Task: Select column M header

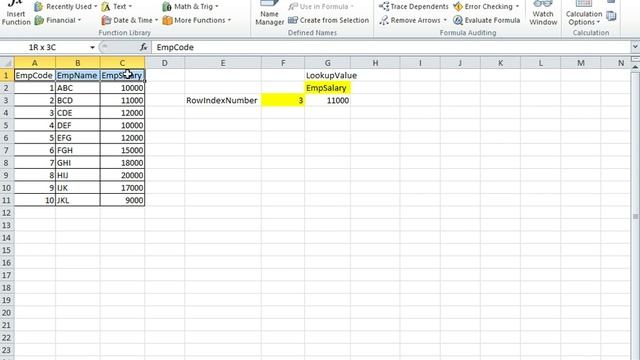Action: [x=581, y=63]
